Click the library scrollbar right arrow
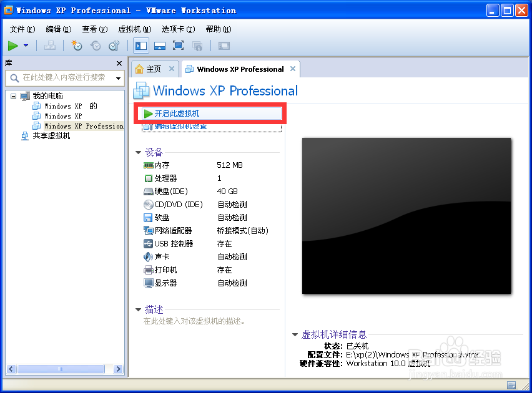 [118, 369]
